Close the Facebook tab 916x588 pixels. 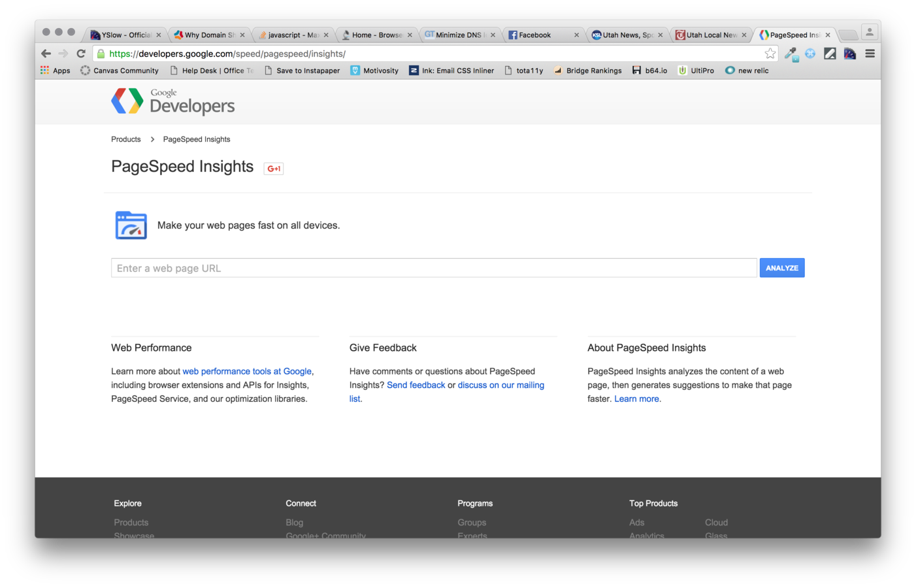(x=576, y=35)
